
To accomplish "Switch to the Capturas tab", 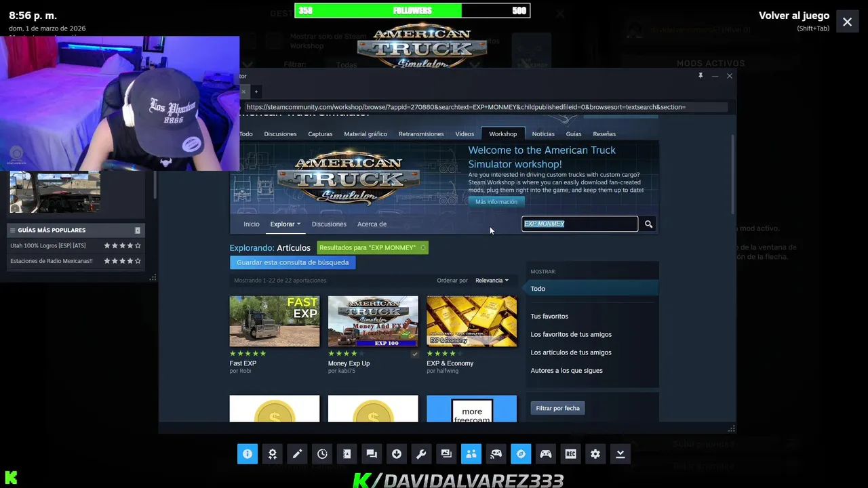I will [x=320, y=134].
